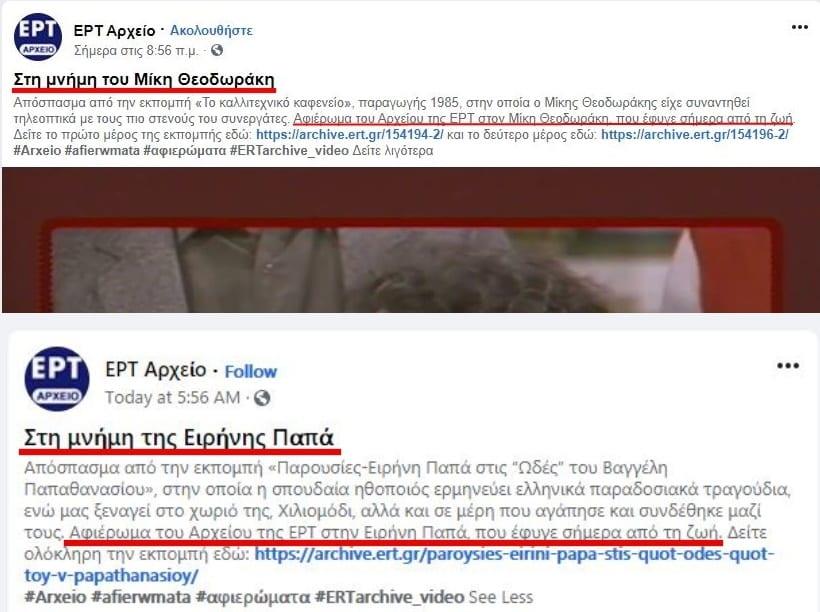Open the paroysies-eirini-papa archive link
Viewport: 820px width, 612px height.
pos(399,564)
